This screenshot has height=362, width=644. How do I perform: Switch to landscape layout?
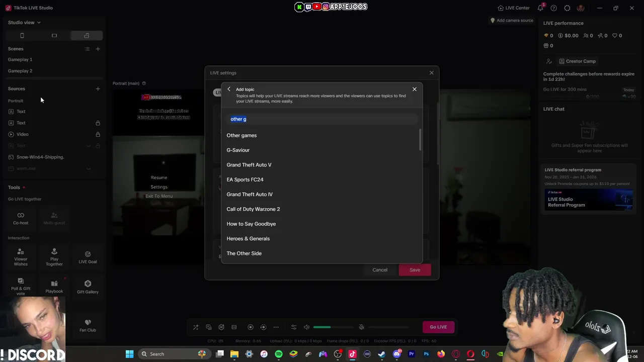[x=54, y=36]
